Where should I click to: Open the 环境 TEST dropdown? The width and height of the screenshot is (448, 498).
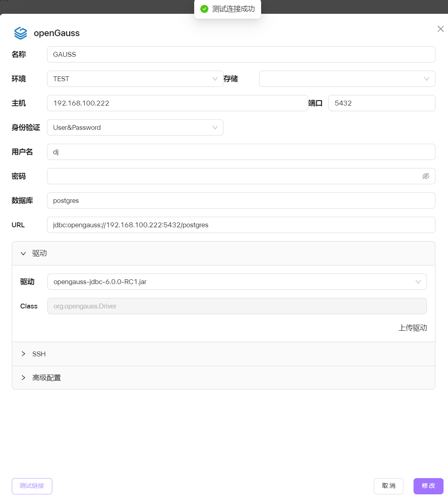click(x=135, y=79)
